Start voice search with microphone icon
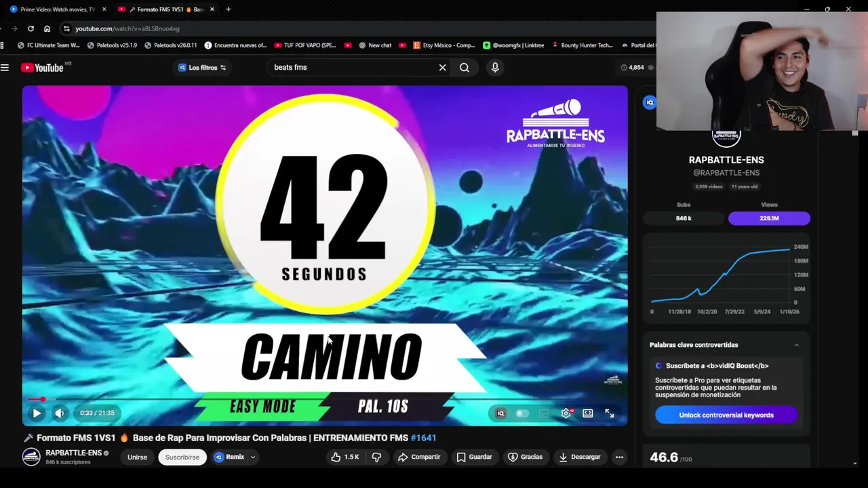 (x=495, y=67)
